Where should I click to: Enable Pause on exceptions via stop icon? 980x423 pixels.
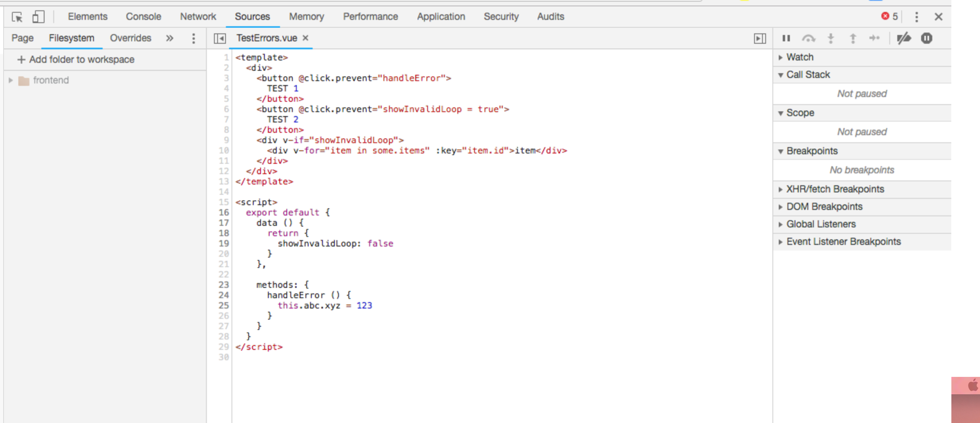(927, 38)
